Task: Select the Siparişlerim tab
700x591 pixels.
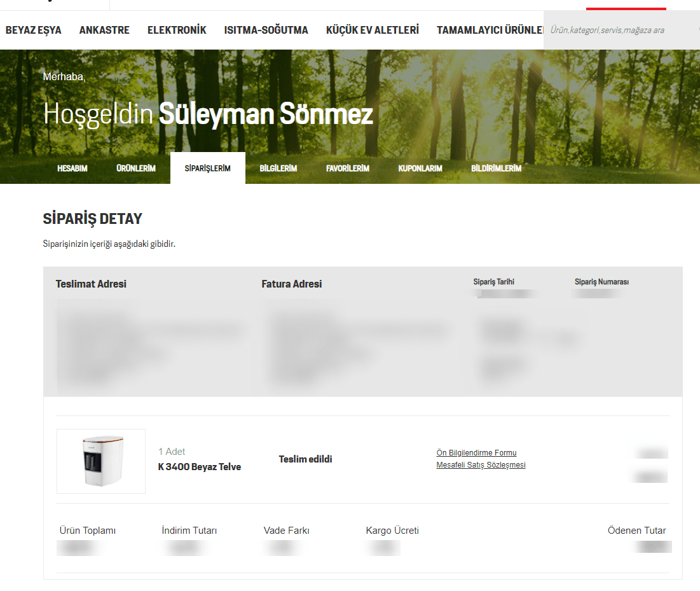Action: pos(207,169)
